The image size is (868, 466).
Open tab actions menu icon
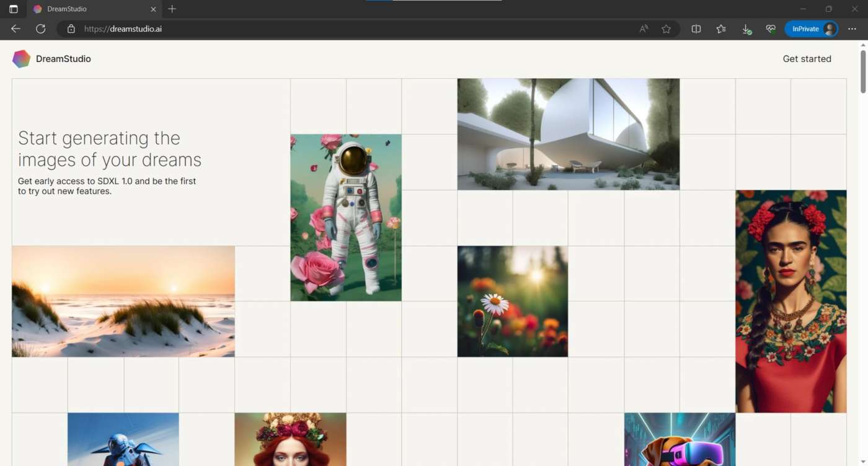[x=14, y=9]
